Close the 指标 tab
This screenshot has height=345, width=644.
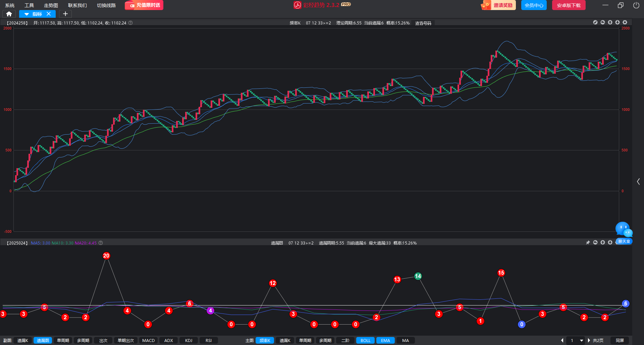pyautogui.click(x=49, y=14)
